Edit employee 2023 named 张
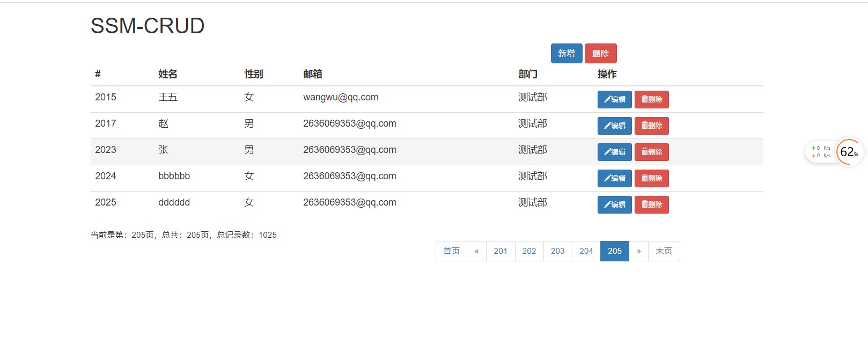The width and height of the screenshot is (868, 344). [x=615, y=152]
